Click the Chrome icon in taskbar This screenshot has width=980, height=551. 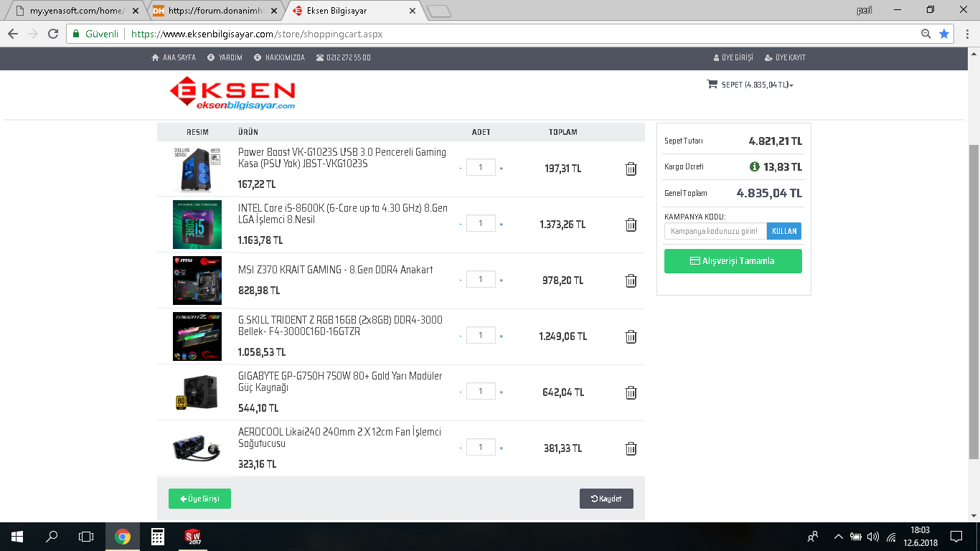coord(123,536)
